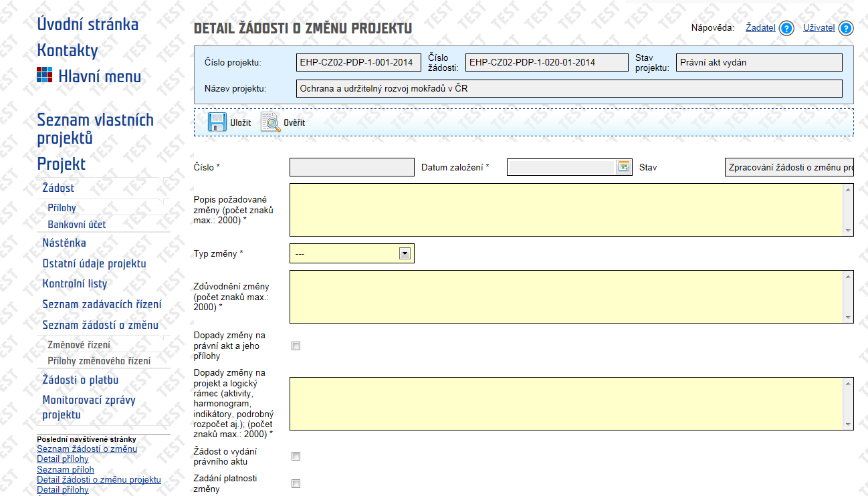Open Monitorovací zprávy projektu
This screenshot has width=868, height=496.
point(89,407)
